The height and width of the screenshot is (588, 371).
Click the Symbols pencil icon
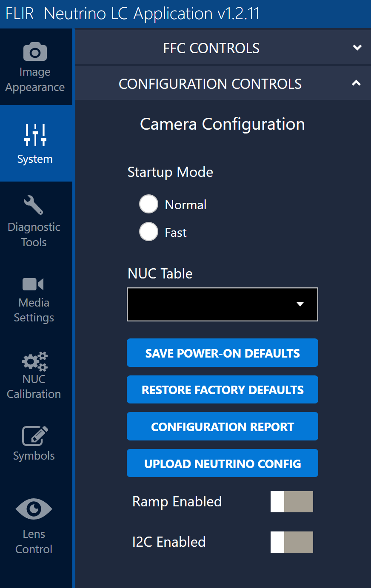click(34, 434)
